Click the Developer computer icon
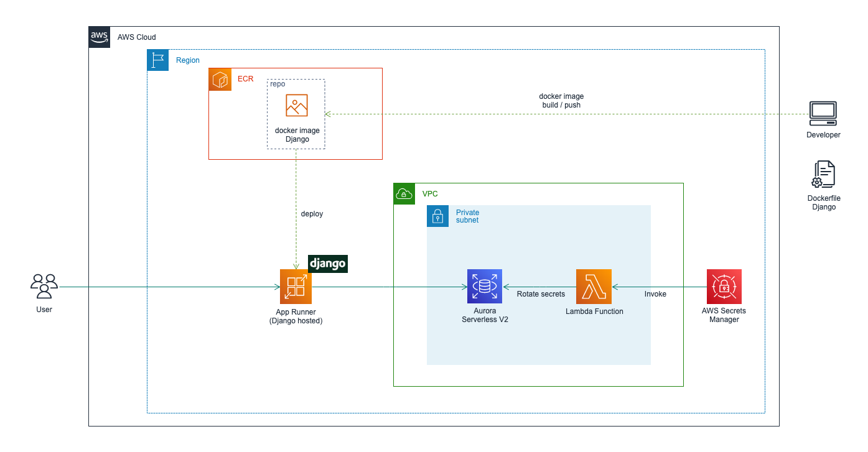The height and width of the screenshot is (452, 868). click(x=823, y=113)
